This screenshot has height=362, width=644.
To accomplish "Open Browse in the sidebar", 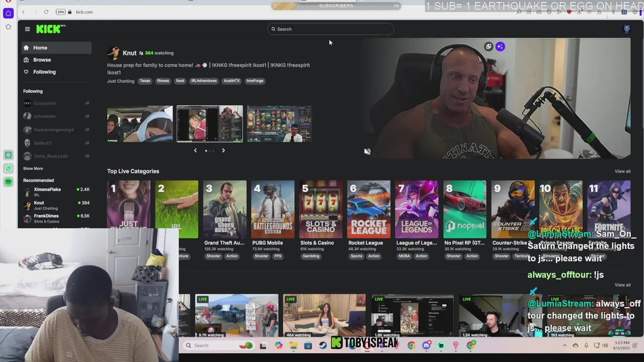I will (56, 60).
